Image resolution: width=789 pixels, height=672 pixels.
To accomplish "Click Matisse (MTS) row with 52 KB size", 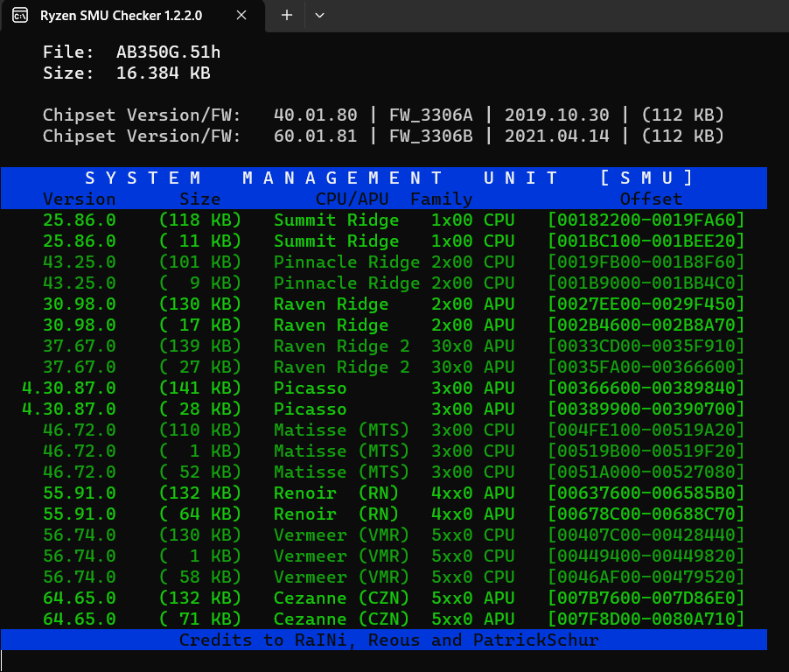I will pos(384,472).
